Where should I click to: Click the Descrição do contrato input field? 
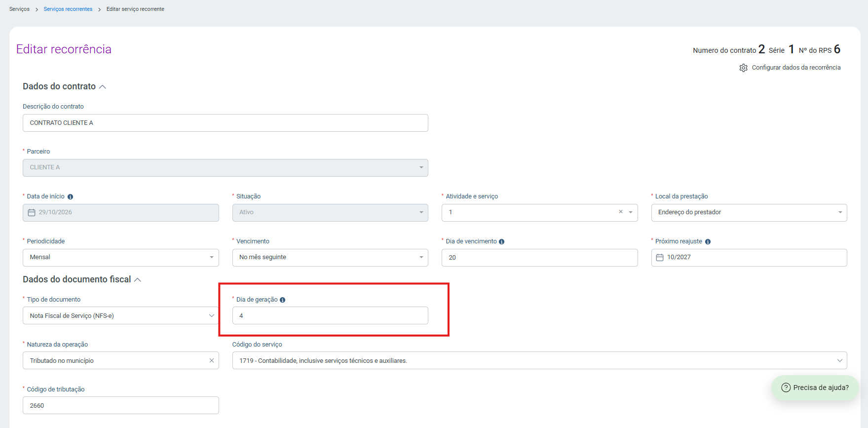[x=225, y=123]
